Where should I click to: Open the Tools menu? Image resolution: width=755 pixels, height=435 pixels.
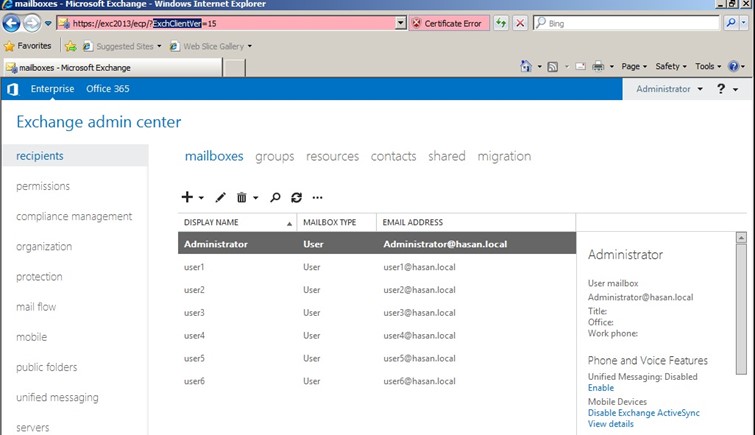click(x=708, y=66)
